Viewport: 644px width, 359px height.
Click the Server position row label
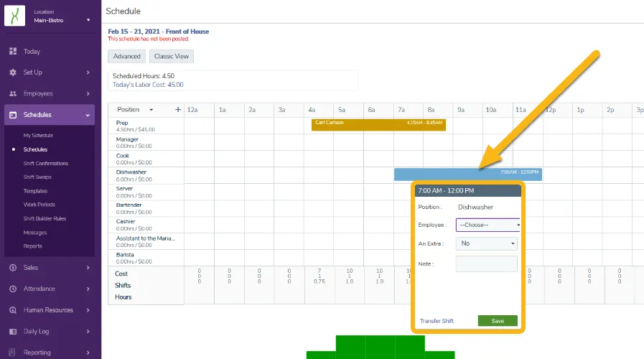tap(124, 189)
